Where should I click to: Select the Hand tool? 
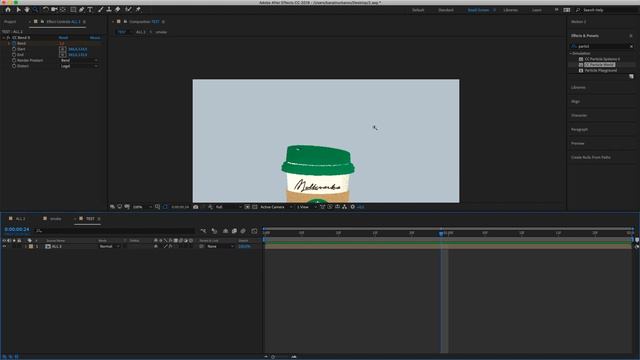click(x=27, y=9)
